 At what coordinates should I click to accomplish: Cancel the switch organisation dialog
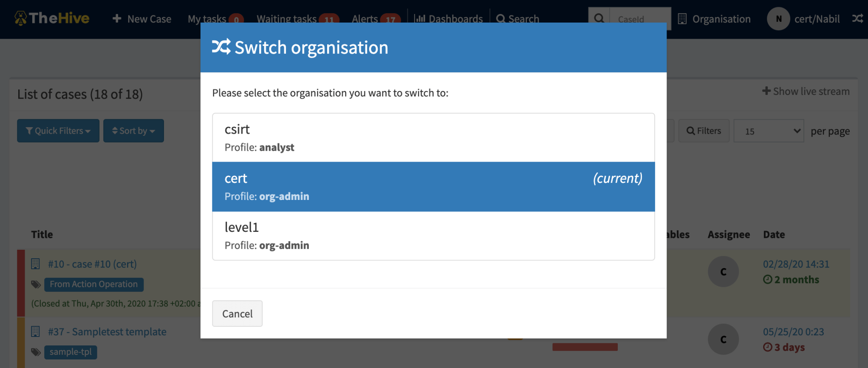coord(237,314)
